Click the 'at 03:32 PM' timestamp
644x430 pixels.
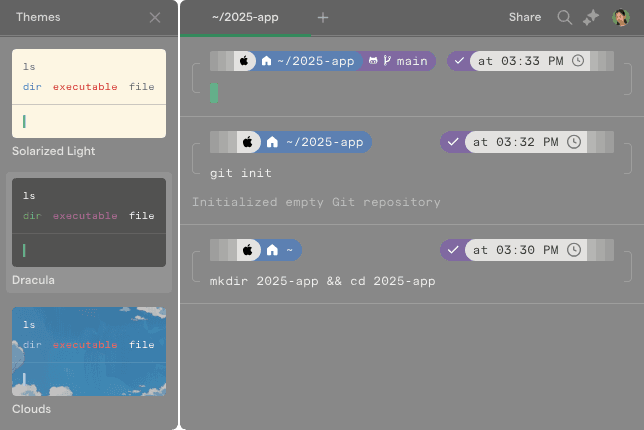[515, 142]
